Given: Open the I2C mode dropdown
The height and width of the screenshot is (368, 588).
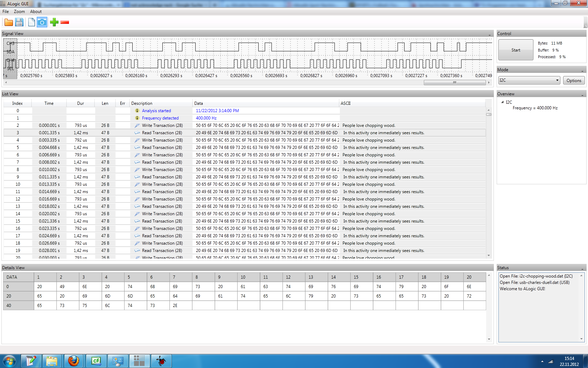Looking at the screenshot, I should 529,80.
